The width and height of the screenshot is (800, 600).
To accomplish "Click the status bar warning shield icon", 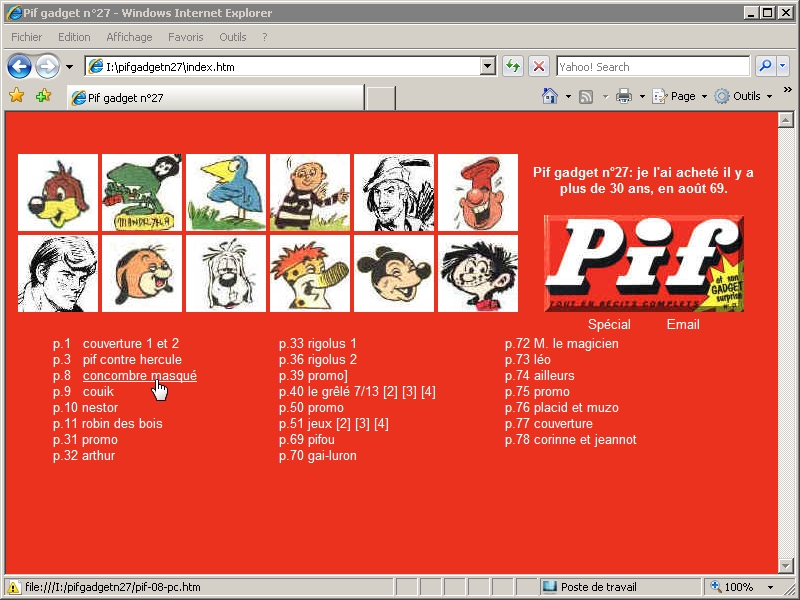I will coord(13,587).
